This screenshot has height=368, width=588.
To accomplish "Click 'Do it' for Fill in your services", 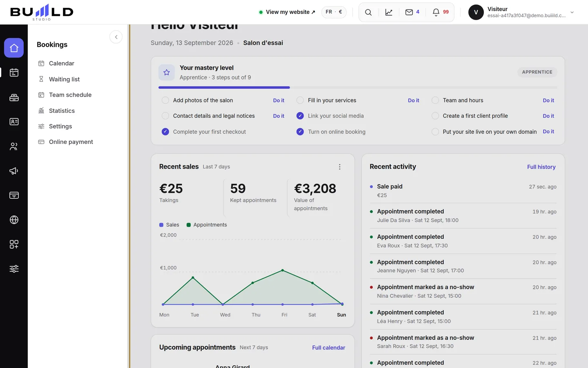I will pos(414,100).
